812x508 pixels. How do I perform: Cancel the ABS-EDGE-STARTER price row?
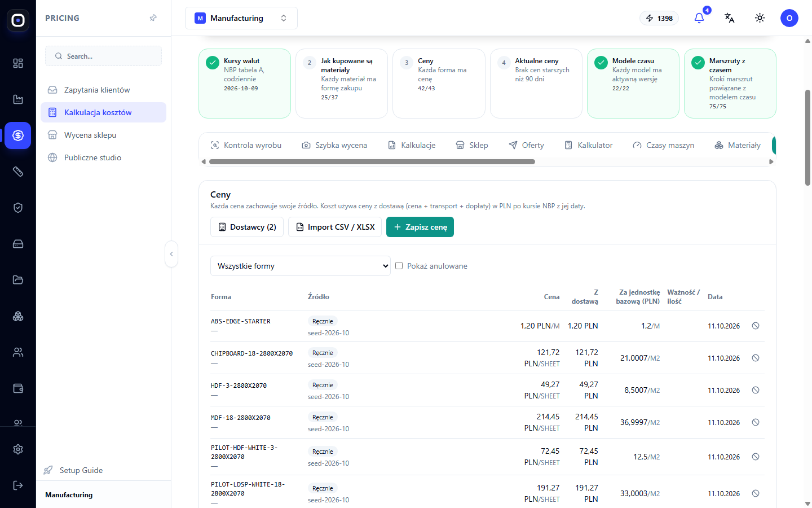coord(756,326)
